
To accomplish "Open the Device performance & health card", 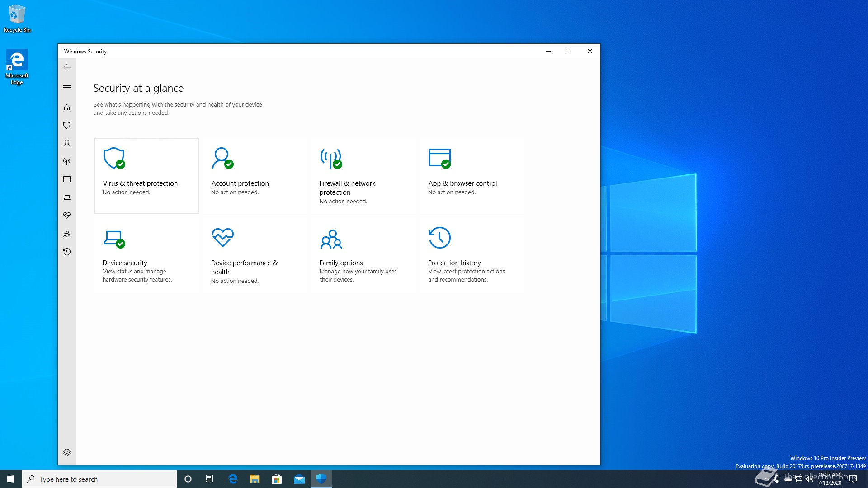I will (255, 255).
